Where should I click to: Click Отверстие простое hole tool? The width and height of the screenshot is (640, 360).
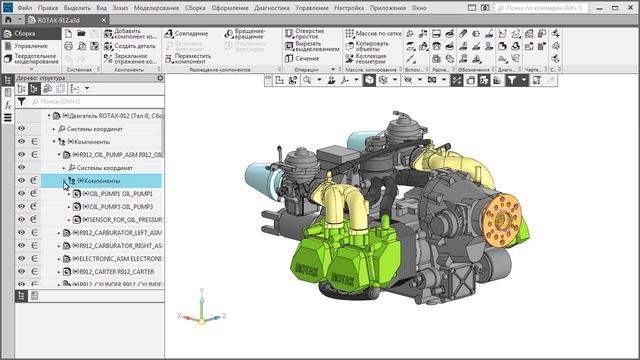coord(305,33)
